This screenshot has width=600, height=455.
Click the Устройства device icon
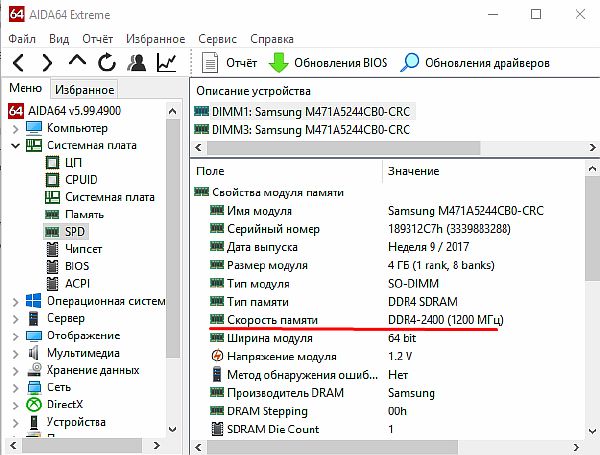tap(34, 422)
